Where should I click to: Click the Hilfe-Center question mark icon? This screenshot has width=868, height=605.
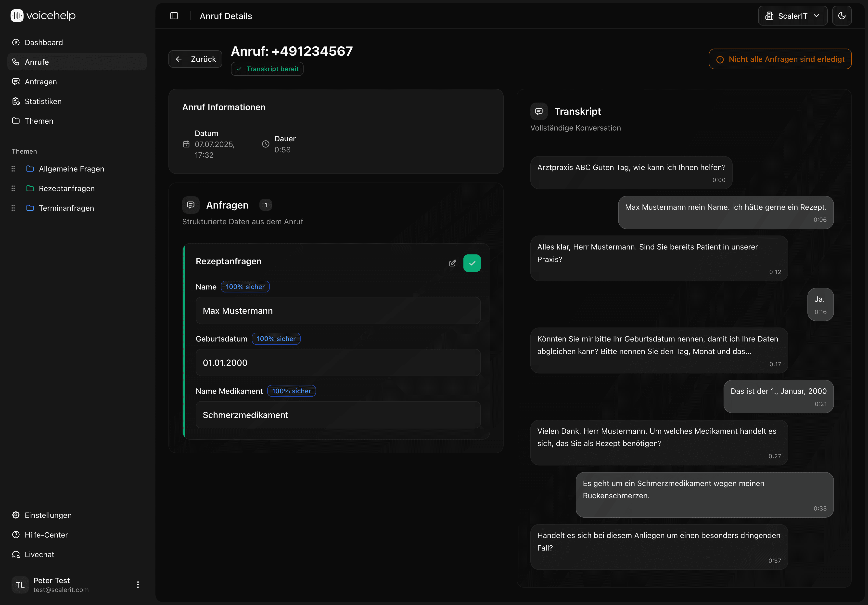tap(16, 535)
